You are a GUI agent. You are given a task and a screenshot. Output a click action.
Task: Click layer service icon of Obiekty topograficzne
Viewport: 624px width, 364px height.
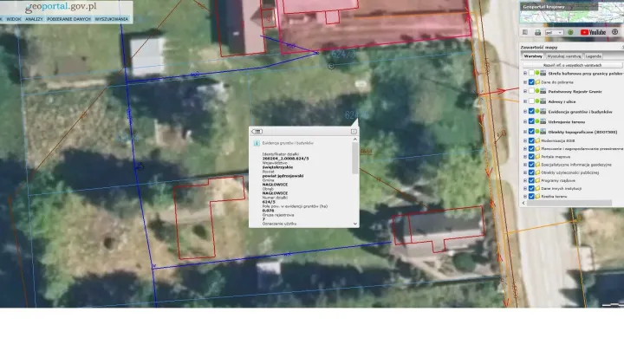tap(543, 132)
